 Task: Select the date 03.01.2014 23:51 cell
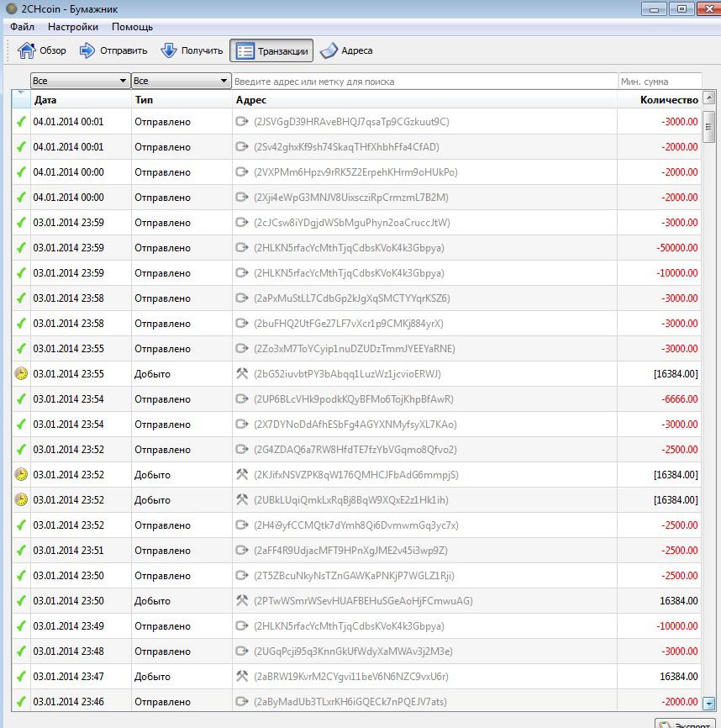(x=81, y=550)
